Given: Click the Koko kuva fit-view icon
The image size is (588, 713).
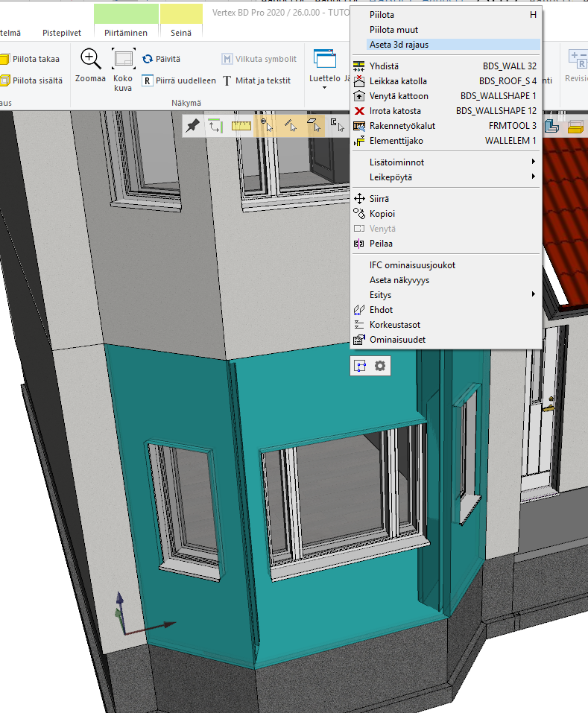Looking at the screenshot, I should (x=123, y=59).
